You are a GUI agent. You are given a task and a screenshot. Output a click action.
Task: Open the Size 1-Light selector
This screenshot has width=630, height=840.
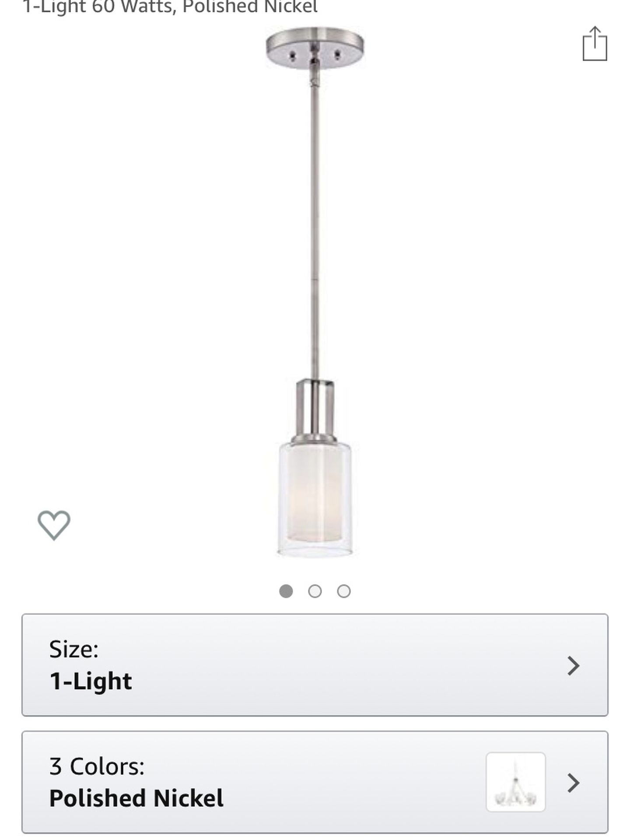pyautogui.click(x=315, y=665)
